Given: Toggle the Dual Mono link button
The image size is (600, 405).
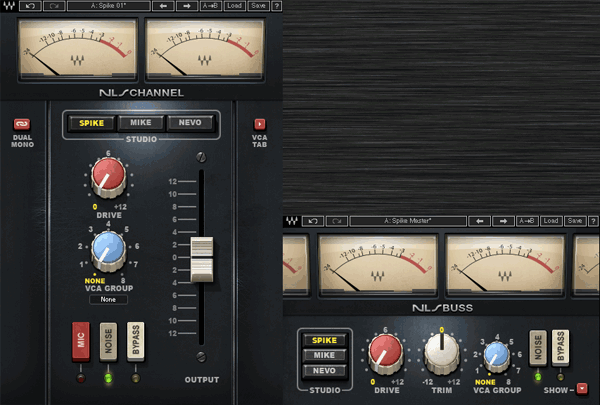Looking at the screenshot, I should point(22,124).
